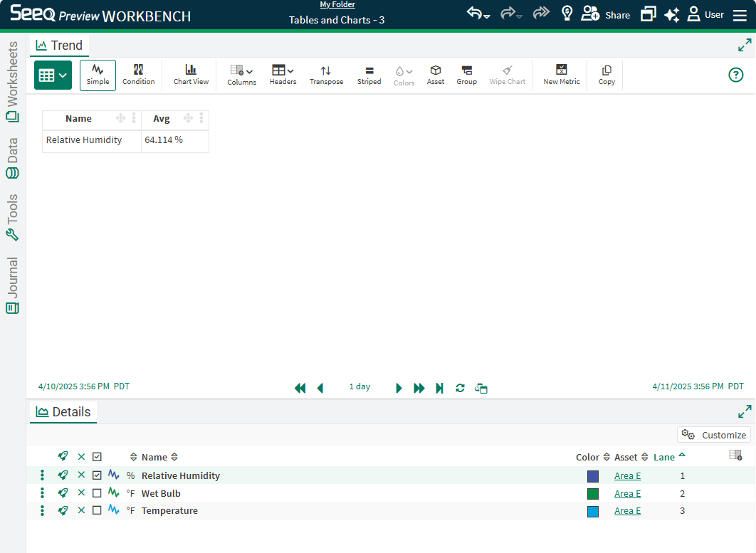Enable Striped rows in the table
The width and height of the screenshot is (756, 553).
[369, 75]
